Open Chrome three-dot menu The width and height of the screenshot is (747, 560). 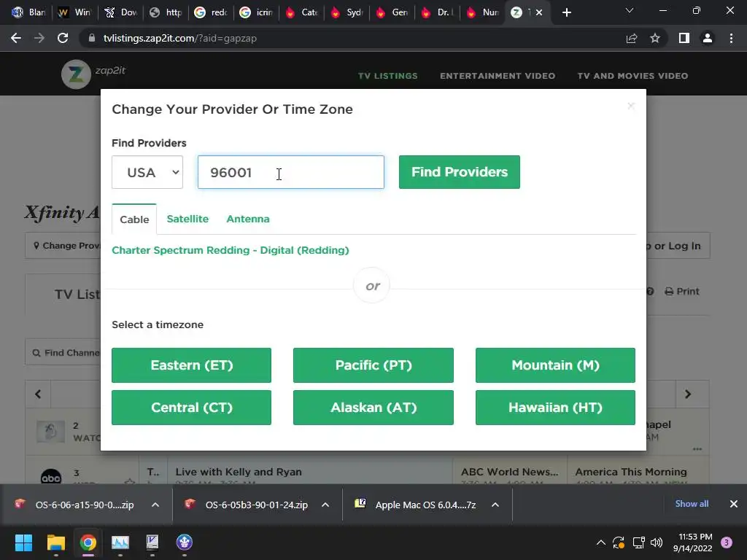click(x=731, y=38)
